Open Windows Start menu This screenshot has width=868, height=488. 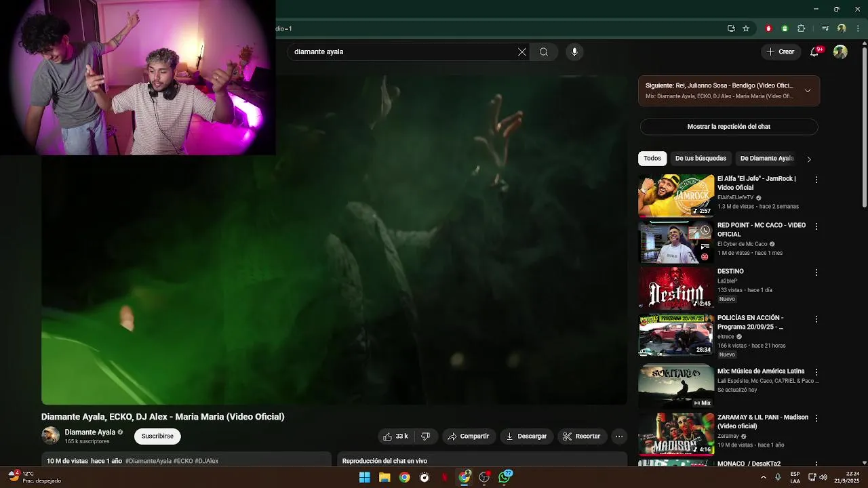point(364,477)
